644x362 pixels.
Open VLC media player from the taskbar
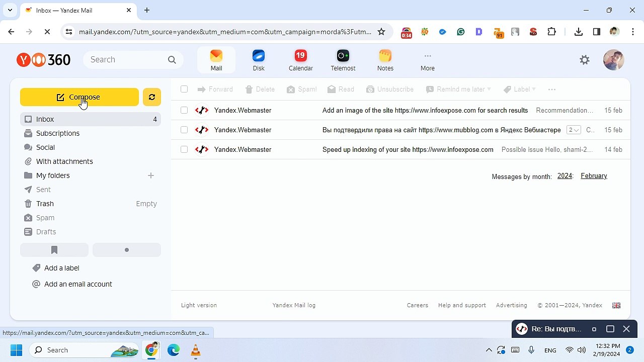pos(196,350)
